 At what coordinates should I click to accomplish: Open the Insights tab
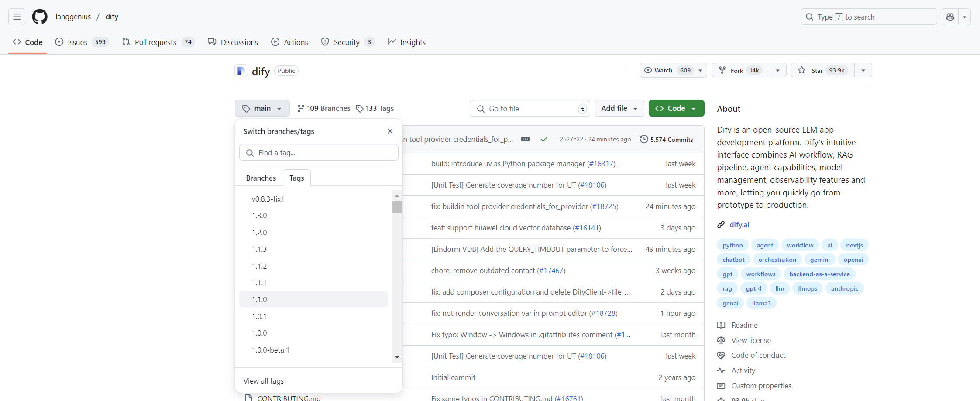406,42
